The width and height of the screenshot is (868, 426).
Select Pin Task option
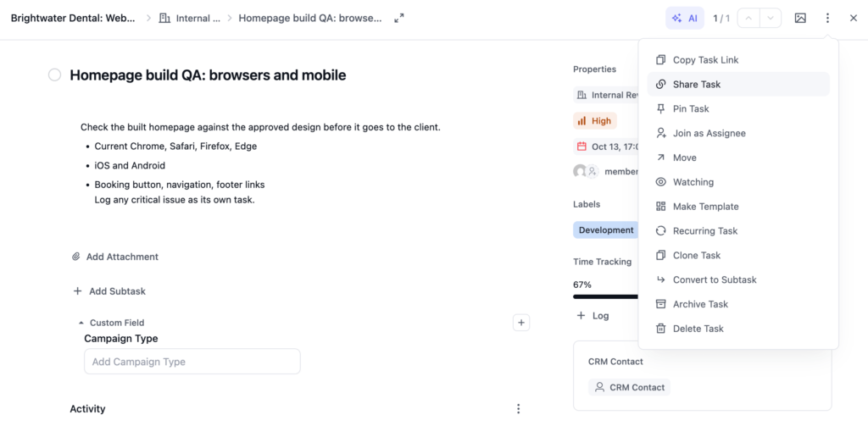point(738,108)
